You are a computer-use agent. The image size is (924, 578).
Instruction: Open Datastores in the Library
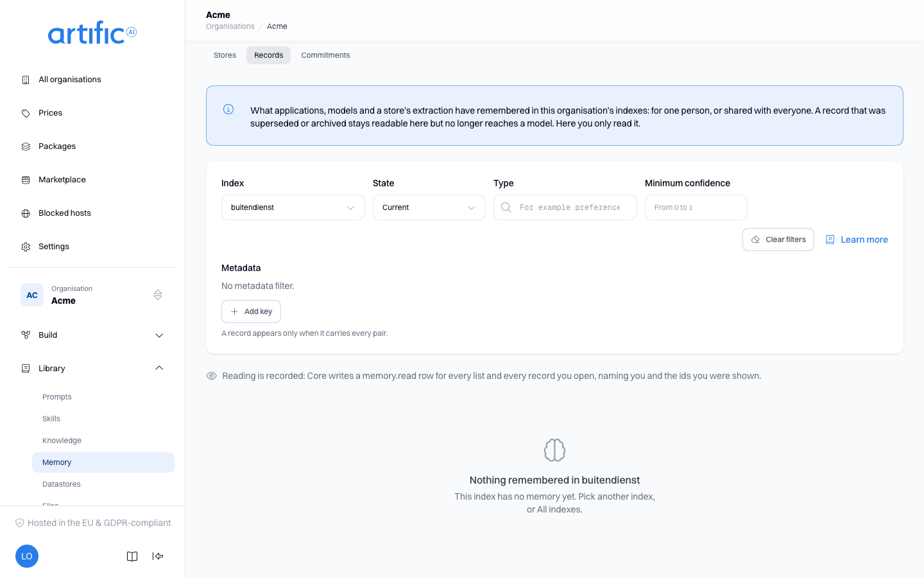coord(103,484)
